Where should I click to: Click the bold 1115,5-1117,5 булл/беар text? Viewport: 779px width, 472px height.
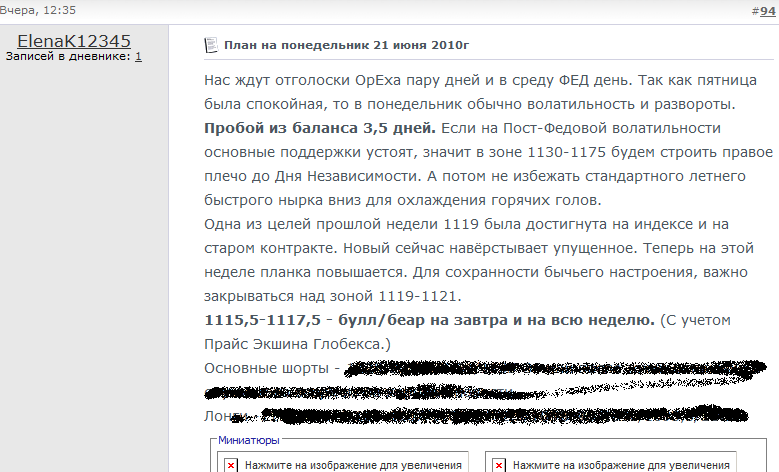pyautogui.click(x=429, y=320)
